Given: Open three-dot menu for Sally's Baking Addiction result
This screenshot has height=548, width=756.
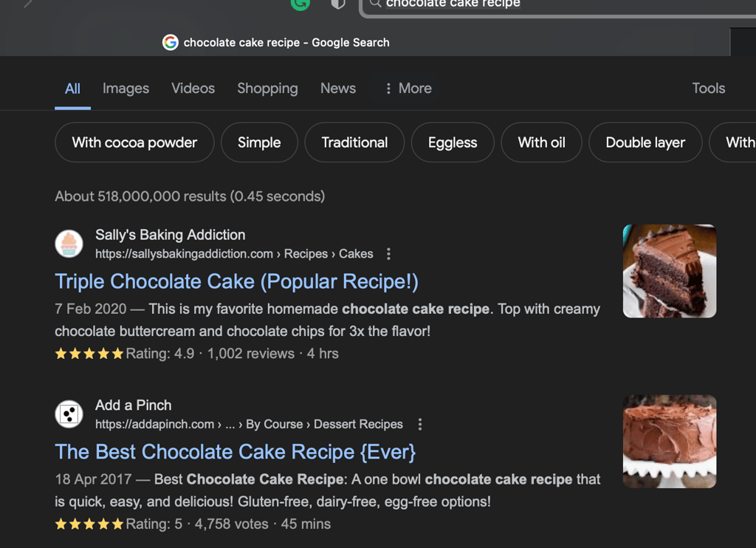Looking at the screenshot, I should click(388, 254).
